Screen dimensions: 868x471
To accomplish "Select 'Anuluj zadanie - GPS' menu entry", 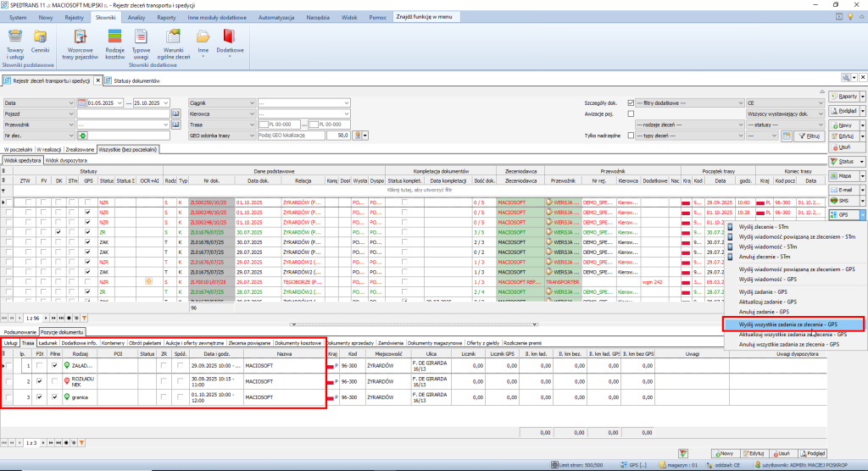I will coord(765,312).
